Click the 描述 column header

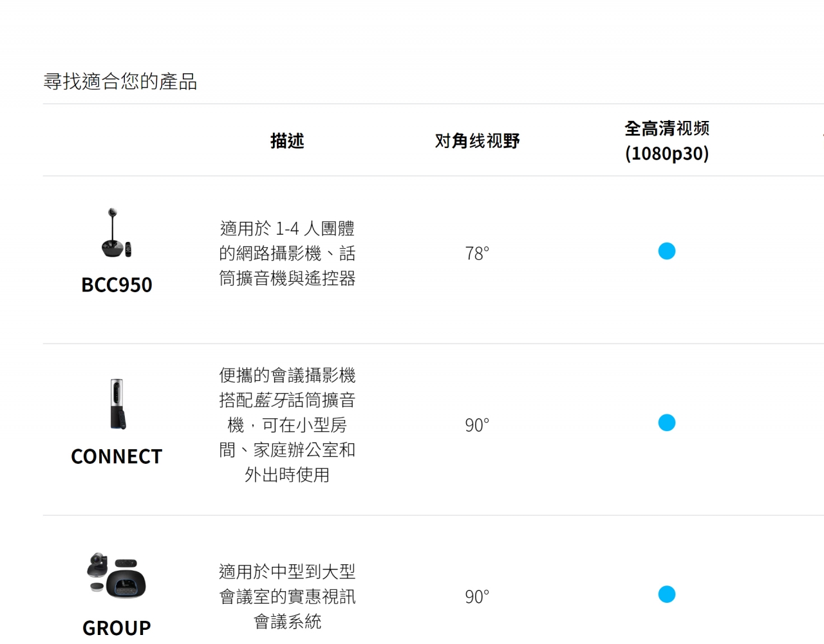287,140
